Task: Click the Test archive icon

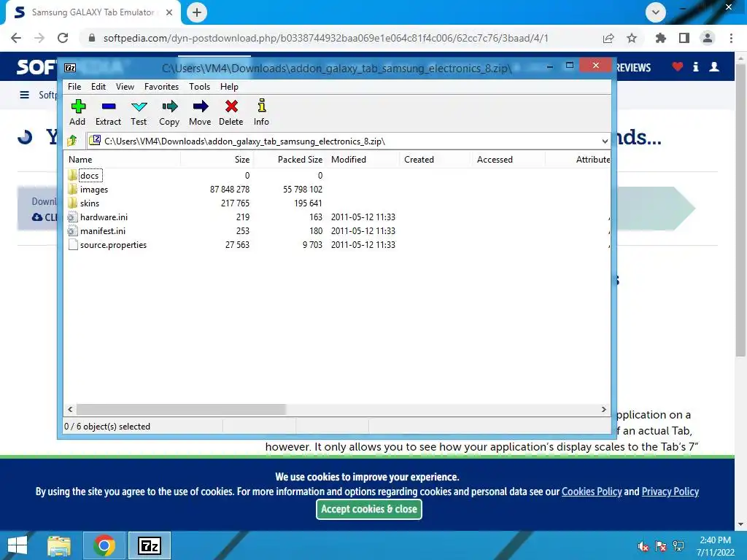Action: [139, 106]
